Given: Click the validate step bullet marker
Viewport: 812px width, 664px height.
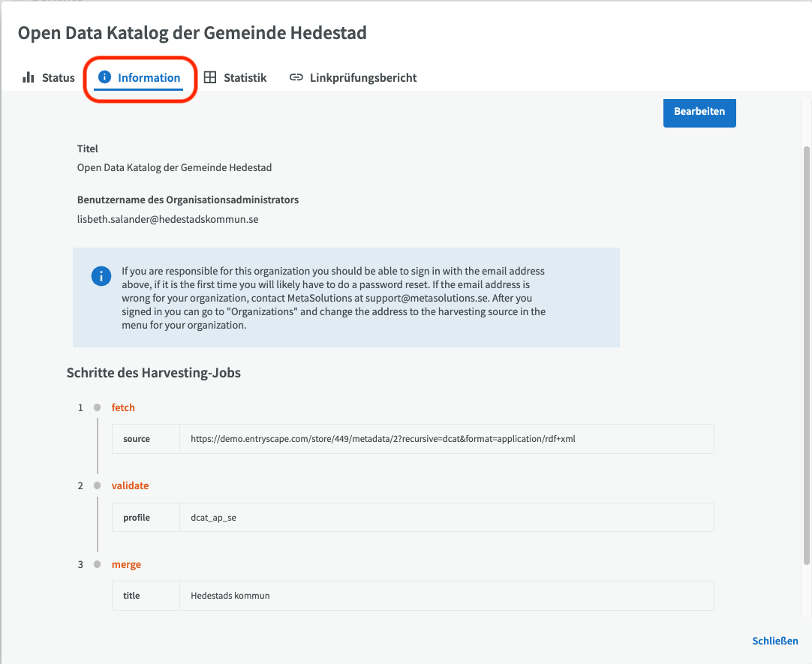Looking at the screenshot, I should tap(97, 485).
